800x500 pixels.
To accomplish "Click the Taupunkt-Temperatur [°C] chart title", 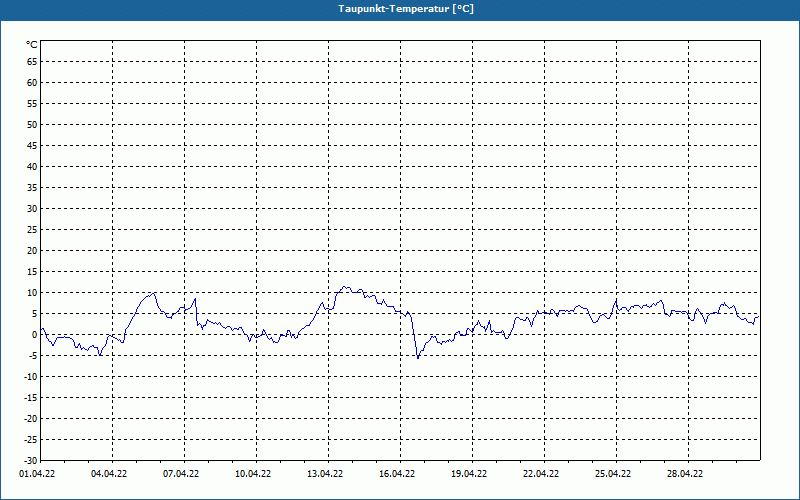I will click(406, 9).
